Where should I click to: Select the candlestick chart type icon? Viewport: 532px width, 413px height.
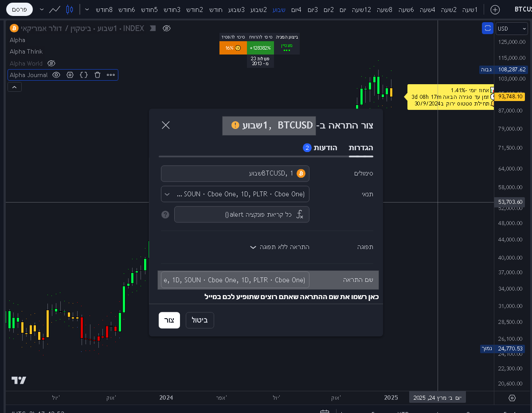point(69,9)
